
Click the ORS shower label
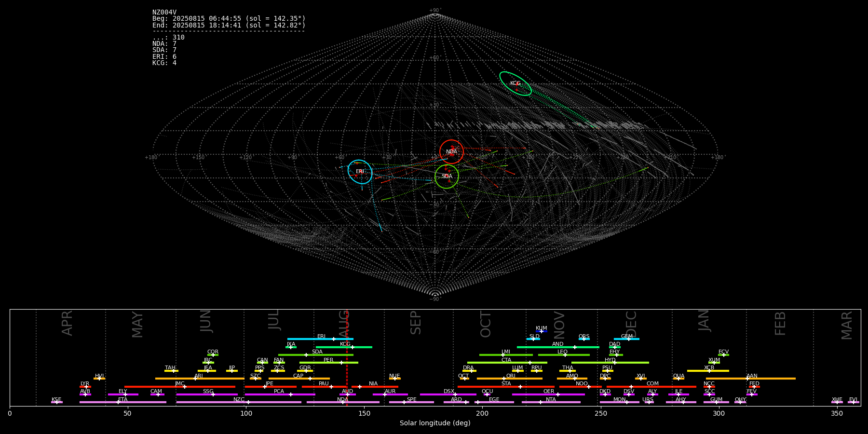tap(584, 337)
